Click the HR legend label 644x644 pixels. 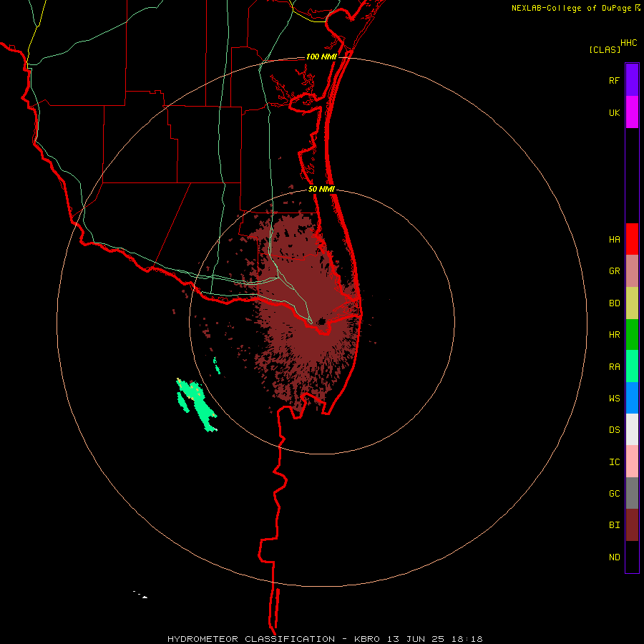pos(614,335)
